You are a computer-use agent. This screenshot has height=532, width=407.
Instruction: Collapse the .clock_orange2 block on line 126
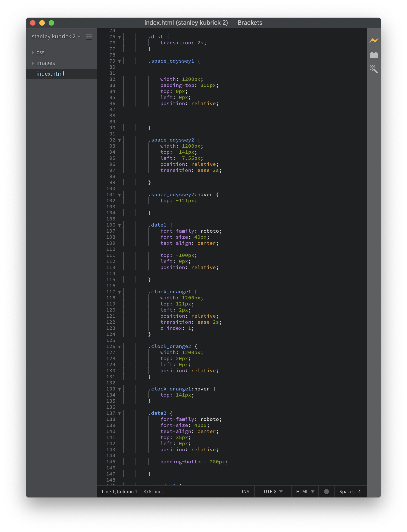pyautogui.click(x=119, y=347)
